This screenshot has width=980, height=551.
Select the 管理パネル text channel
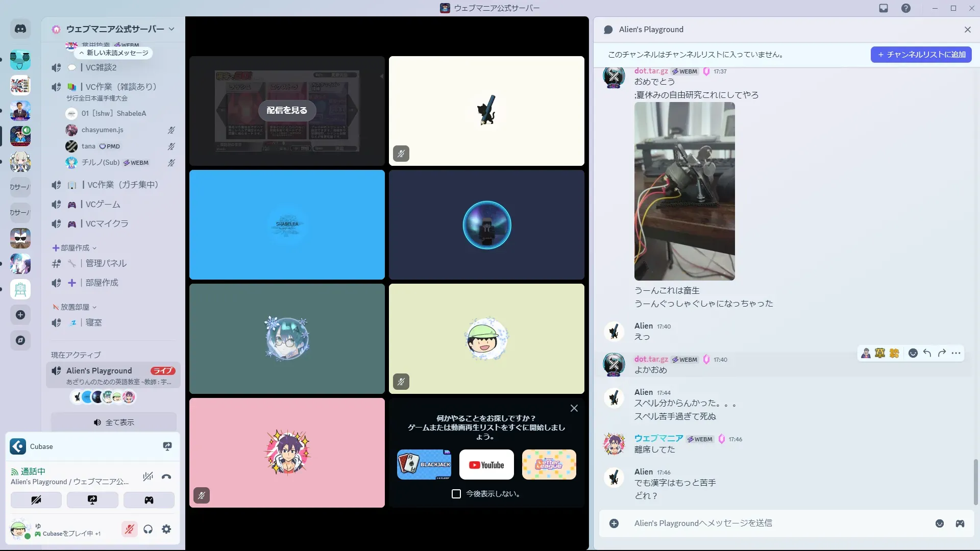click(x=106, y=263)
